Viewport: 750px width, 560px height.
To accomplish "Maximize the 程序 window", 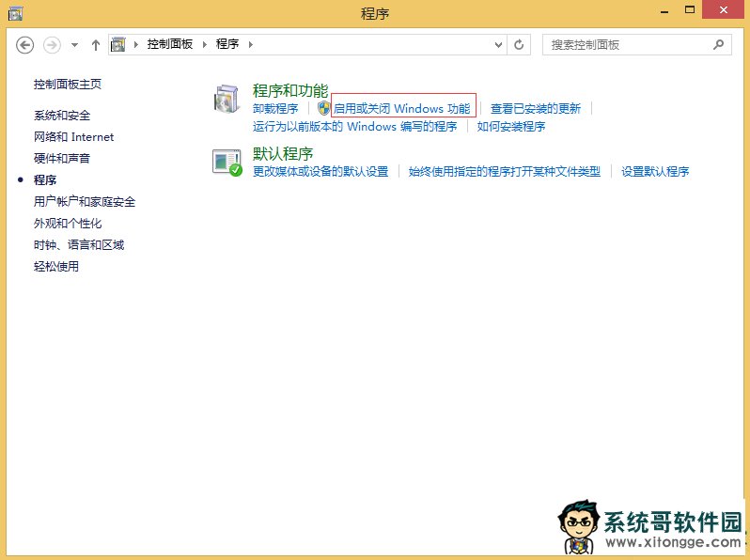I will [689, 9].
